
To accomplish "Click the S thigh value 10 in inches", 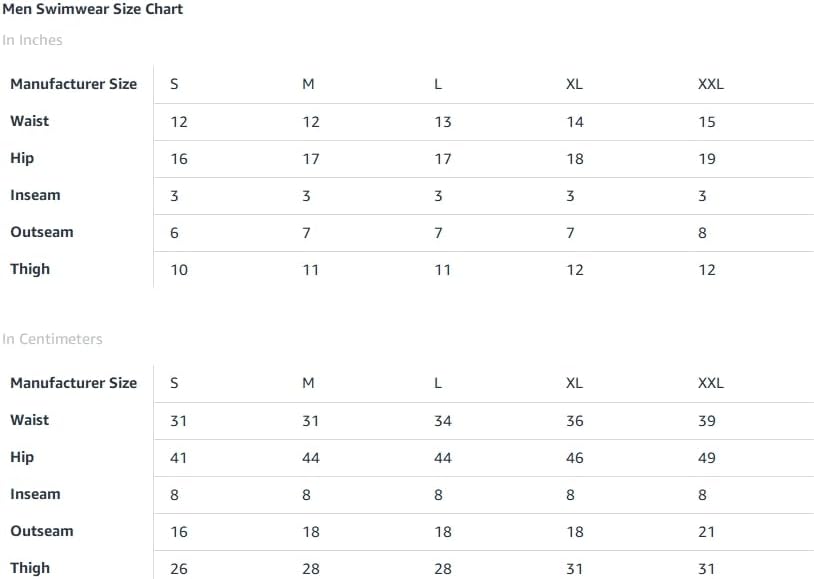I will (x=179, y=270).
